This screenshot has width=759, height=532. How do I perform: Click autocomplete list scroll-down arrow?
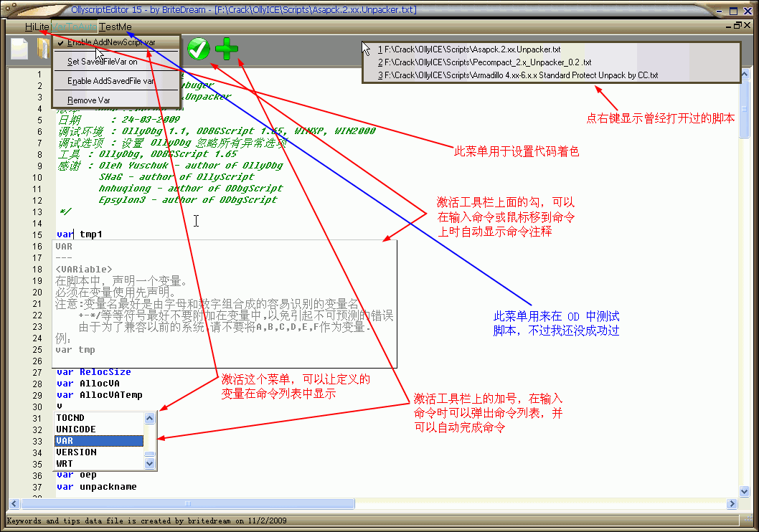pyautogui.click(x=149, y=463)
